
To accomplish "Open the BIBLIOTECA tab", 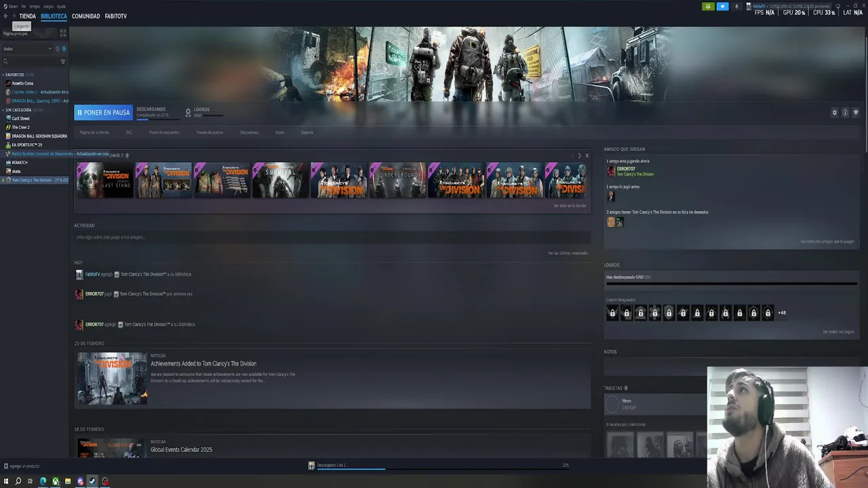I will click(54, 16).
